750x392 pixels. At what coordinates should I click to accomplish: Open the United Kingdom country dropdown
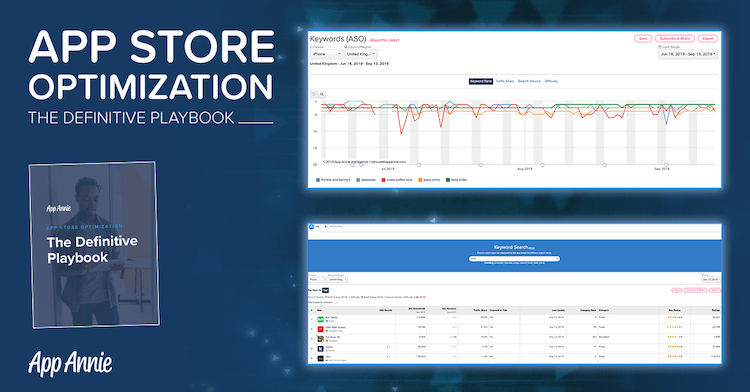click(x=361, y=54)
